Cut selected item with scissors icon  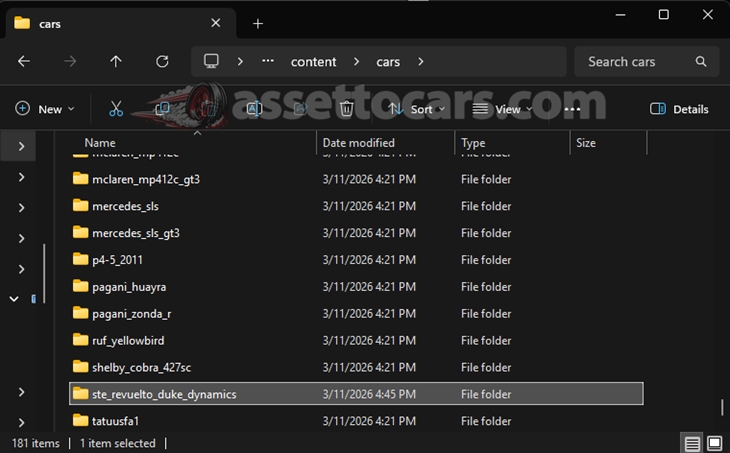click(116, 109)
